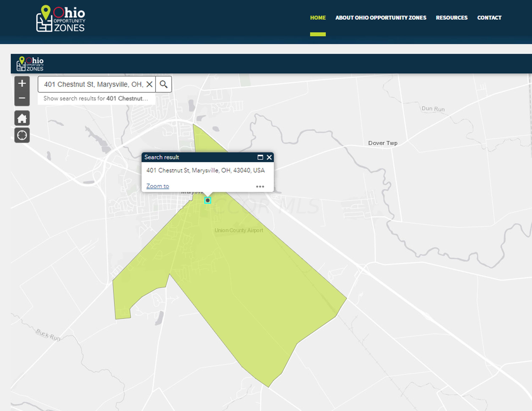532x411 pixels.
Task: Open the popup's three-dot more options
Action: 260,187
